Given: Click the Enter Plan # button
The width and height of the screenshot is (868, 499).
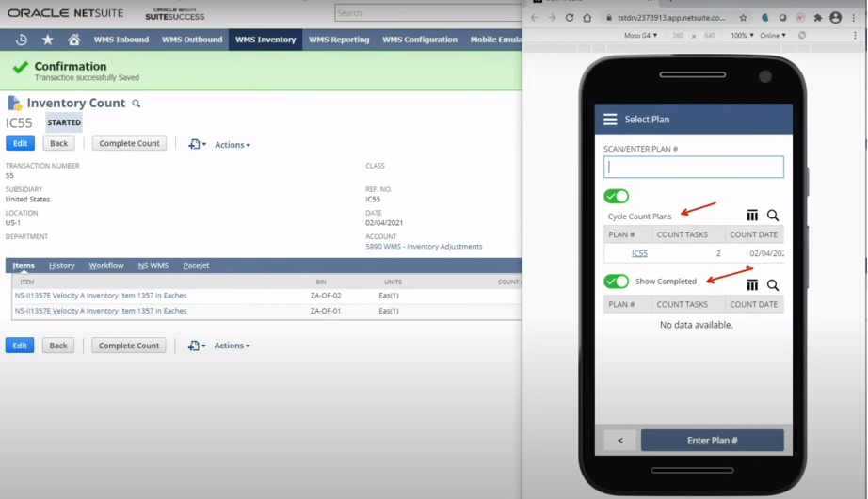Looking at the screenshot, I should click(x=712, y=441).
